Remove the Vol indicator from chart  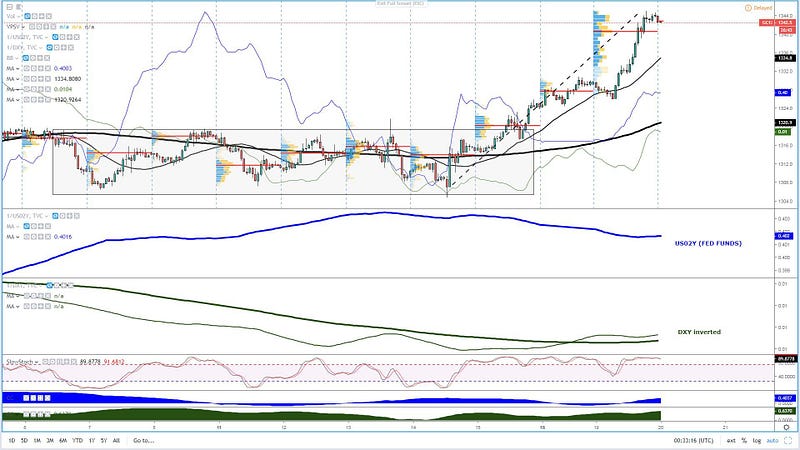(x=49, y=16)
